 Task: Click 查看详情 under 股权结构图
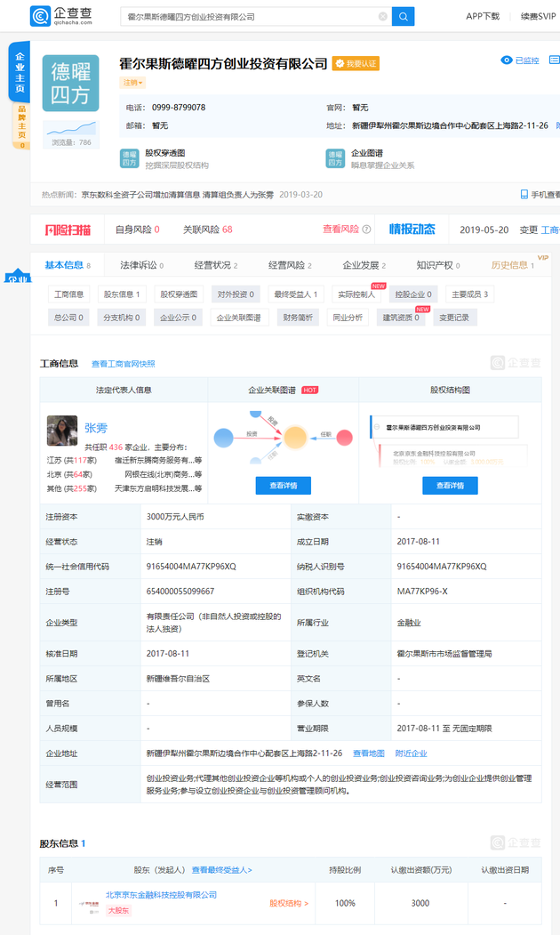tap(450, 486)
